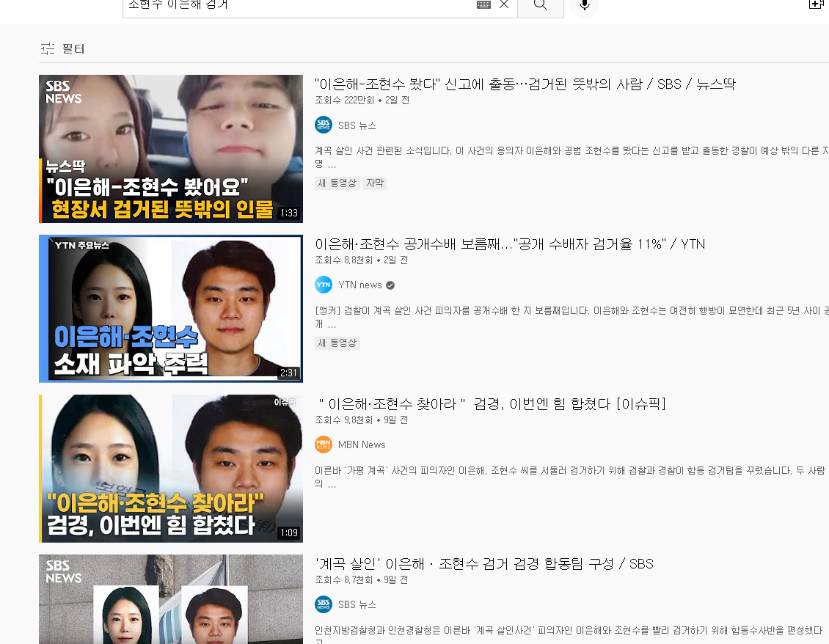This screenshot has width=829, height=644.
Task: Click 새 동영상 badge on YTN result
Action: [337, 343]
